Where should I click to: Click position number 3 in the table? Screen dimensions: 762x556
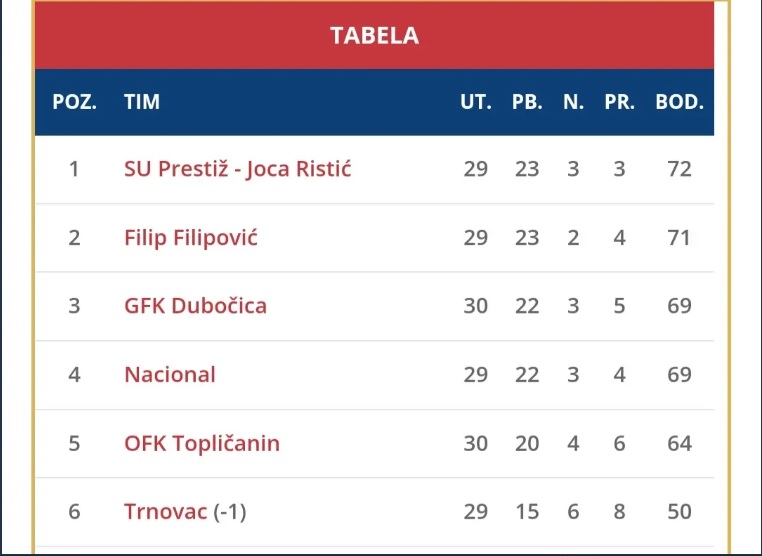point(74,306)
